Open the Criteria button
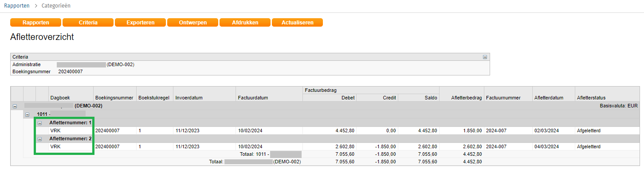 pos(88,23)
